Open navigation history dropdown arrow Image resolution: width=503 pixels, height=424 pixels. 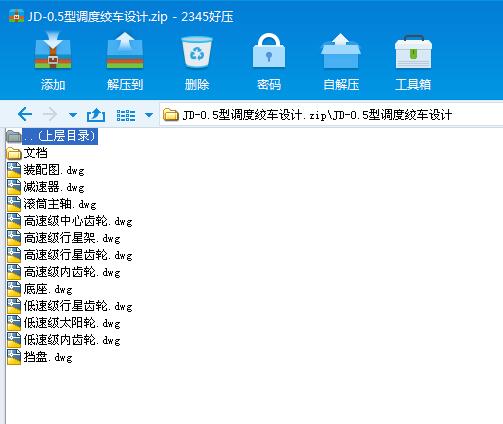[x=73, y=115]
